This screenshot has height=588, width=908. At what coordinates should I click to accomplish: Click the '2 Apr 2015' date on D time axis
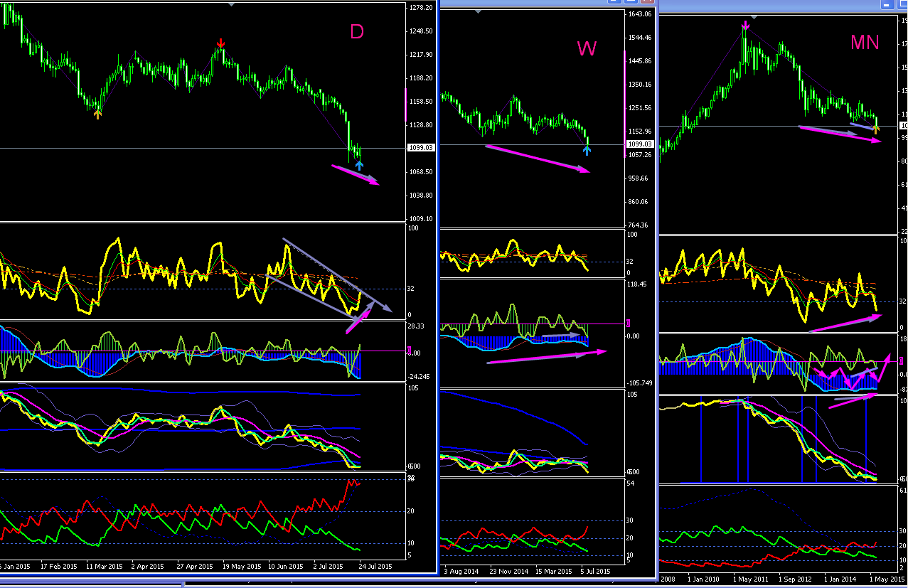149,567
